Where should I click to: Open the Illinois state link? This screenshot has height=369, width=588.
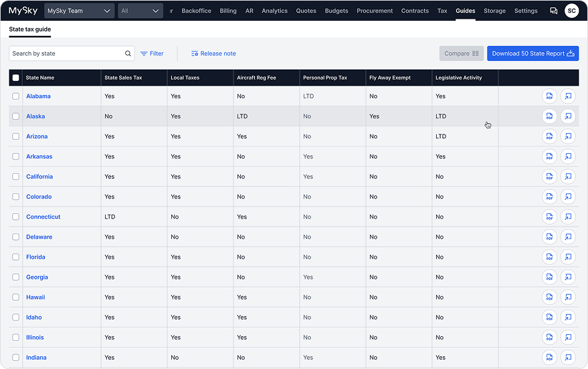pos(35,338)
